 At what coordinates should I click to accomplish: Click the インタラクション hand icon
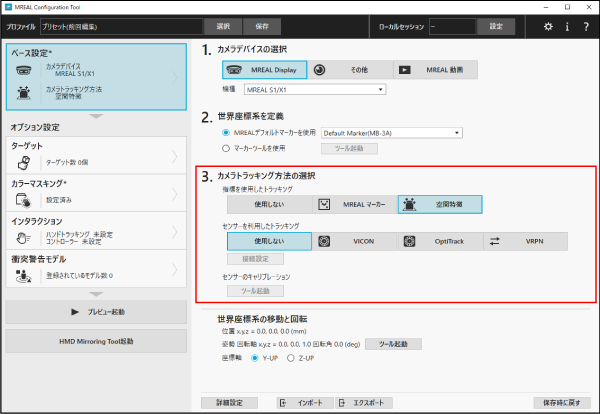(x=23, y=238)
